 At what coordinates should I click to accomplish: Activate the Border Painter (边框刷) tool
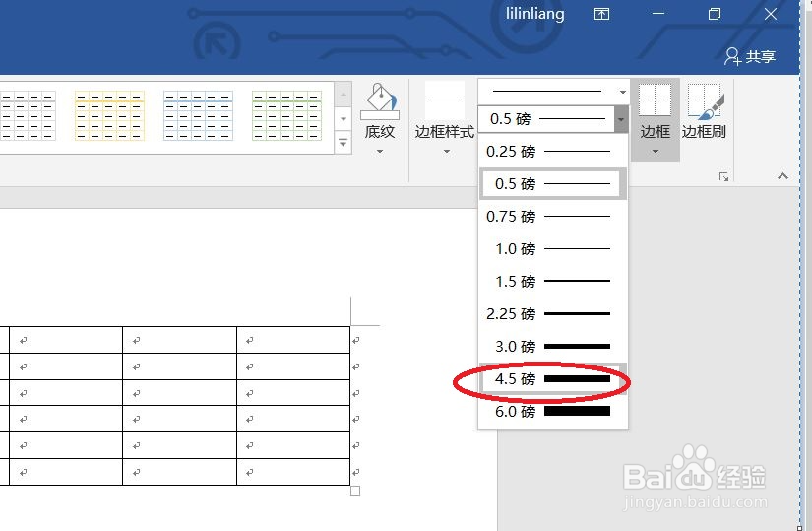(x=705, y=111)
